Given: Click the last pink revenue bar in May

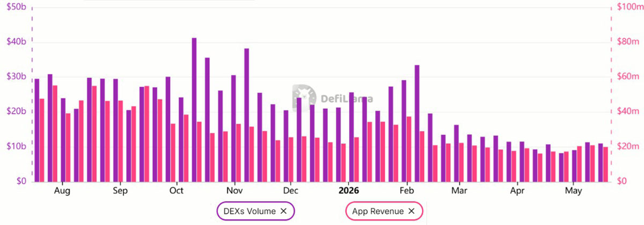Looking at the screenshot, I should tap(606, 164).
